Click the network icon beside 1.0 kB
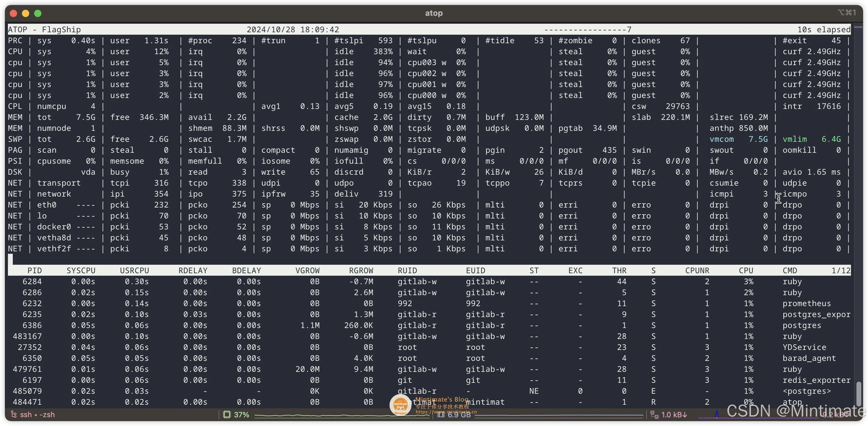 point(655,414)
